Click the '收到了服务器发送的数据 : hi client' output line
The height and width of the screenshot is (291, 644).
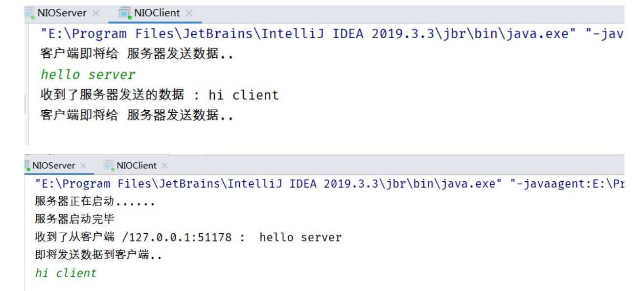(160, 95)
